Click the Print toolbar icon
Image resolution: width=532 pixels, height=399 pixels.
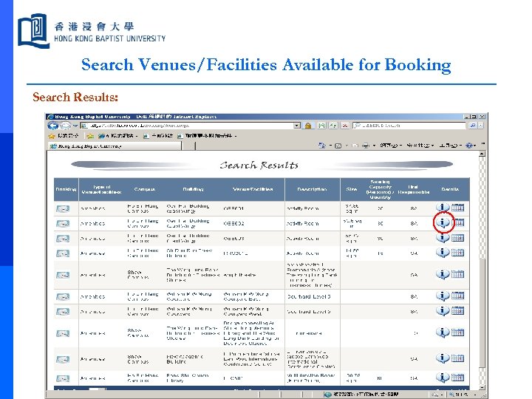click(366, 146)
